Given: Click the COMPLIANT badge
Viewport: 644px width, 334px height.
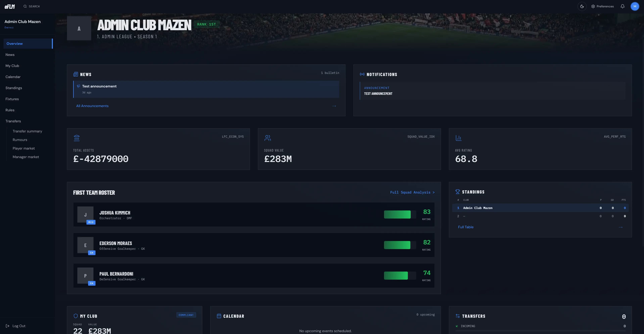Looking at the screenshot, I should (x=186, y=315).
